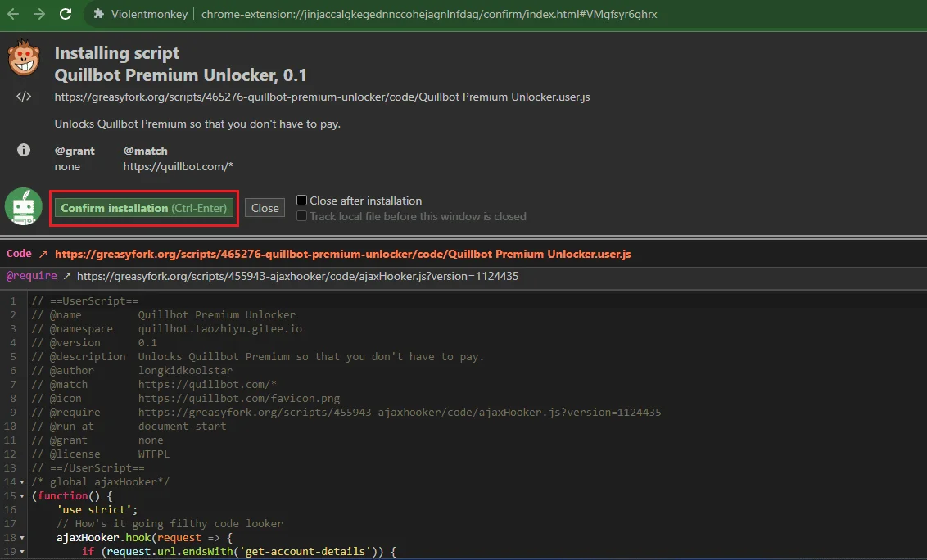Click 'get-account-details' string on line 19
Image resolution: width=927 pixels, height=560 pixels.
tap(306, 552)
